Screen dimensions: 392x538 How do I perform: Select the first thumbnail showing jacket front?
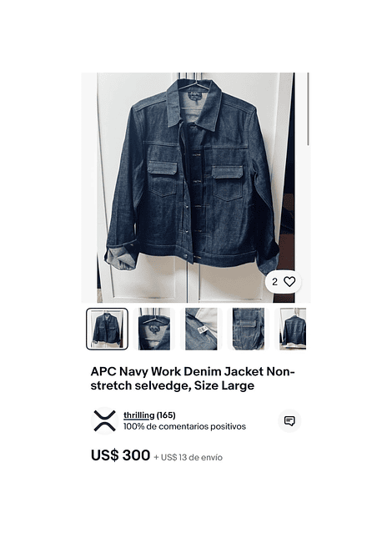[x=107, y=329]
